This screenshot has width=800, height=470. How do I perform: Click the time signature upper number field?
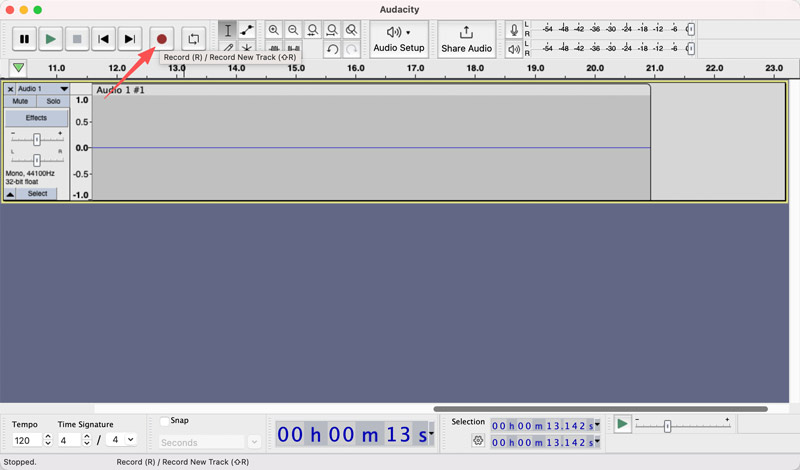click(x=68, y=440)
